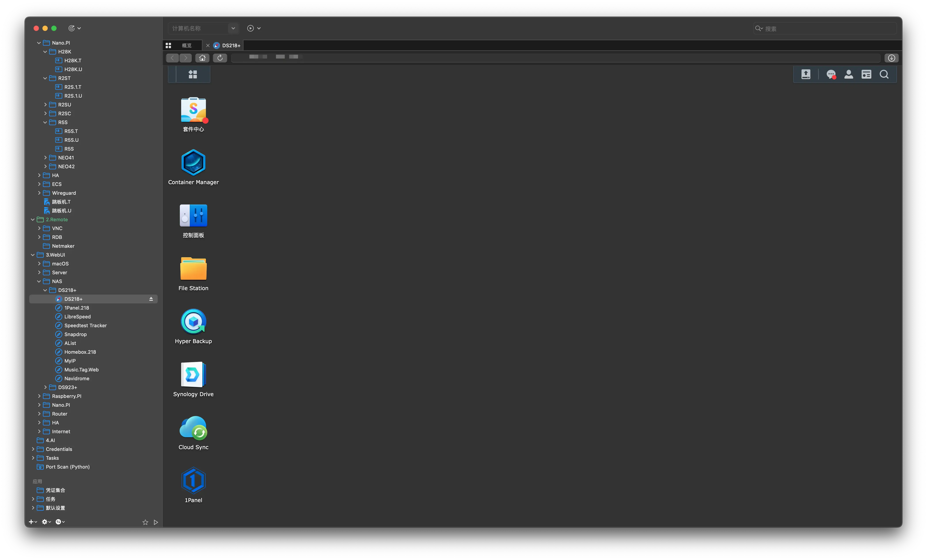This screenshot has height=560, width=927.
Task: Click the DSM main menu grid icon
Action: [x=193, y=74]
